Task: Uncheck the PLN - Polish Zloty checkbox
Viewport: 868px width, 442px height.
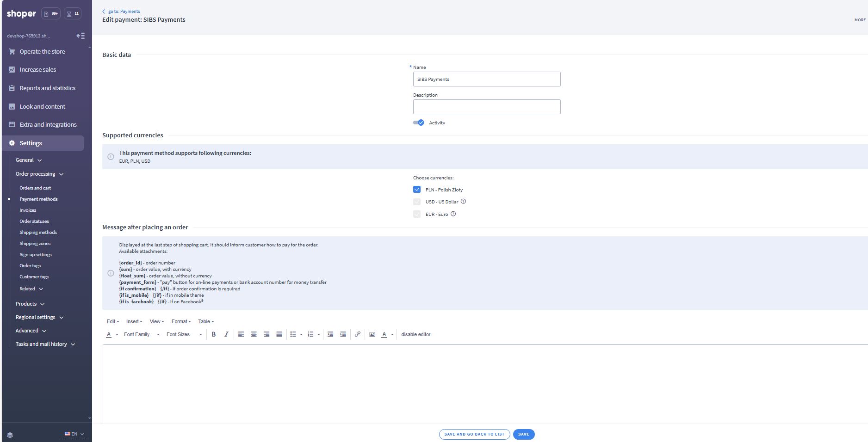Action: point(417,190)
